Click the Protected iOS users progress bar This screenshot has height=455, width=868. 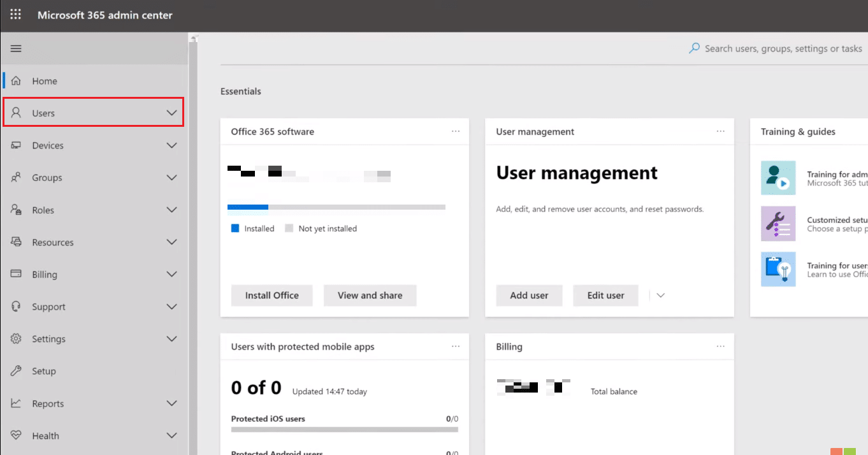pos(345,430)
